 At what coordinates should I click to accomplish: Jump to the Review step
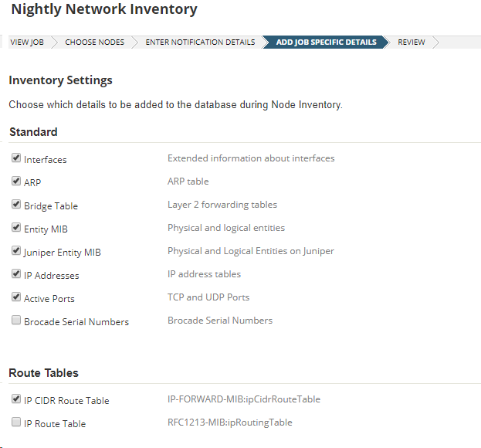click(x=411, y=42)
